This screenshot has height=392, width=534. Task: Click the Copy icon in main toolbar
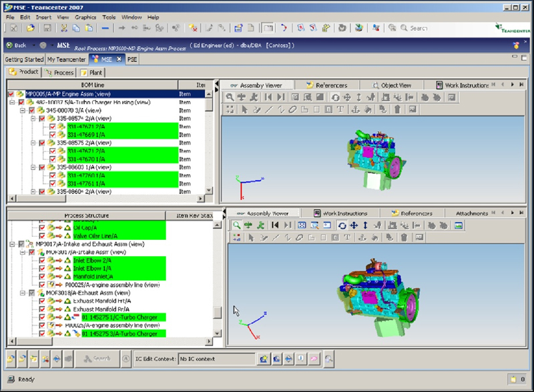tap(76, 28)
